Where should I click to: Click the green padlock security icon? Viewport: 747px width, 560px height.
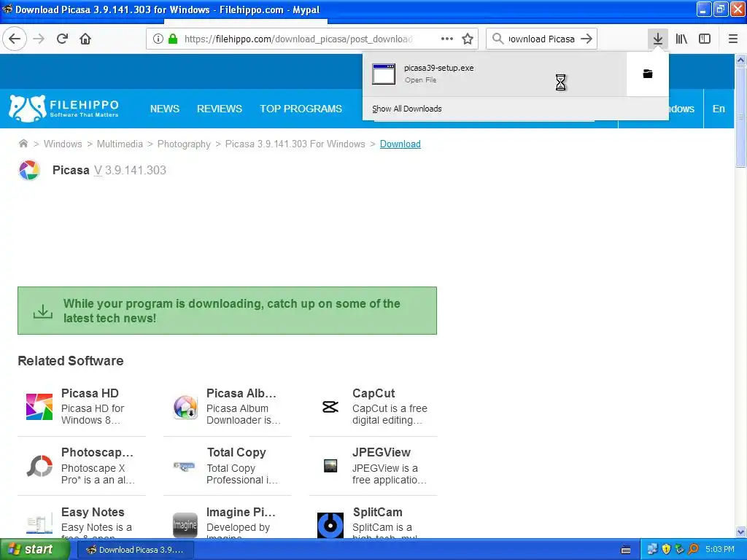pyautogui.click(x=173, y=39)
